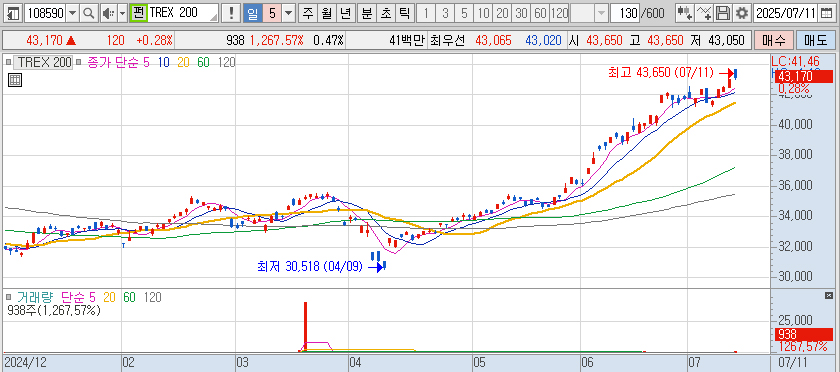Click the blue best bid price 43,020
The height and width of the screenshot is (372, 840).
543,40
